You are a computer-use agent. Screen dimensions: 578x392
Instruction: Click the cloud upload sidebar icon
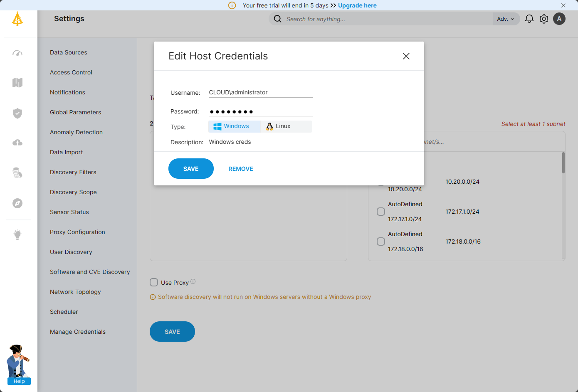[17, 143]
